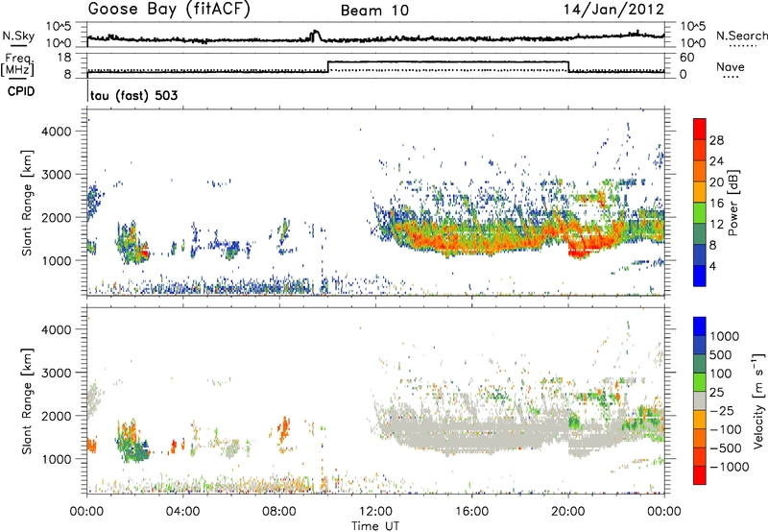Click the "2000" tick of the velocity panel
768x532 pixels.
(57, 416)
